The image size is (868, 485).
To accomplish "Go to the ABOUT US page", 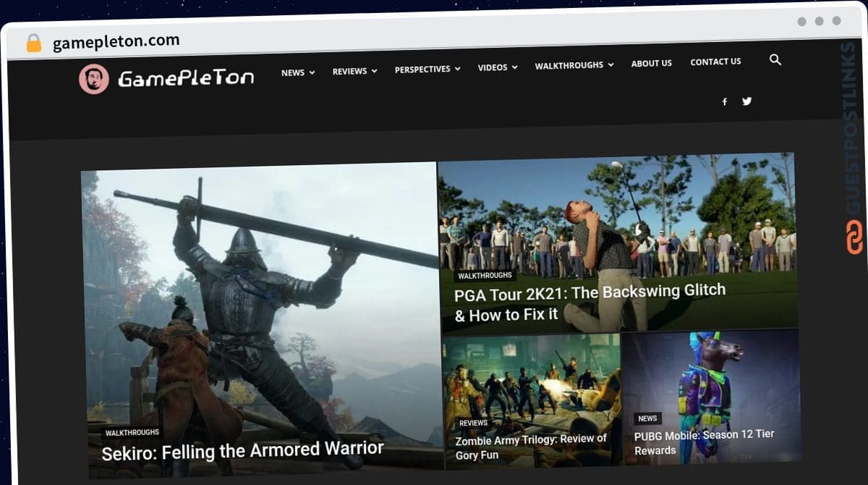I will pos(652,64).
